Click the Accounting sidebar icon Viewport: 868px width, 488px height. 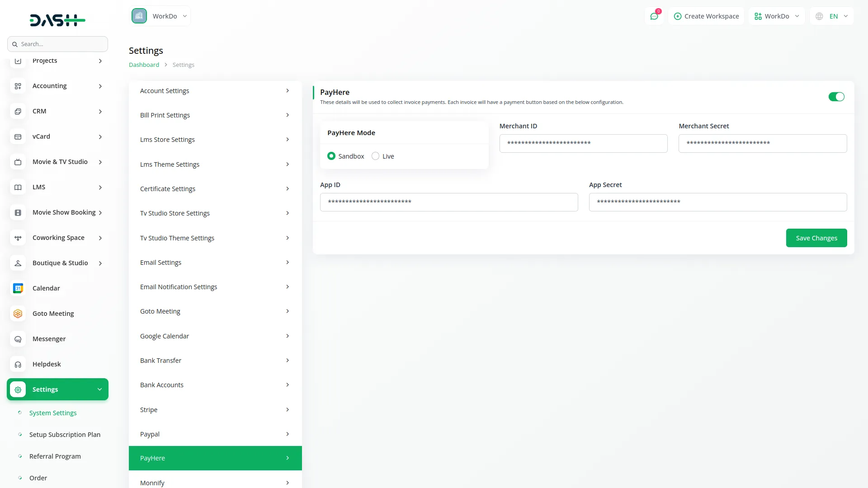click(x=18, y=86)
